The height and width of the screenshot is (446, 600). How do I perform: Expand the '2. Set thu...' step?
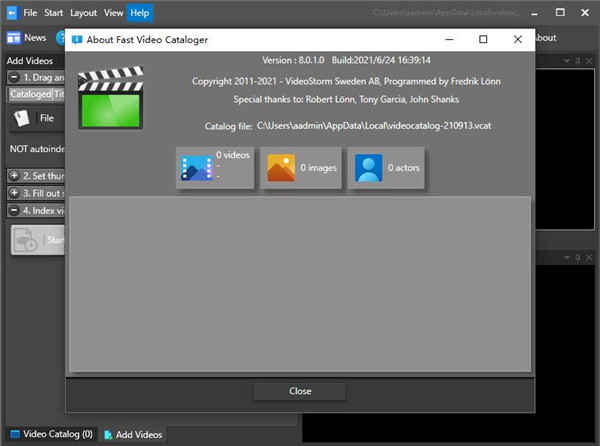(x=14, y=176)
